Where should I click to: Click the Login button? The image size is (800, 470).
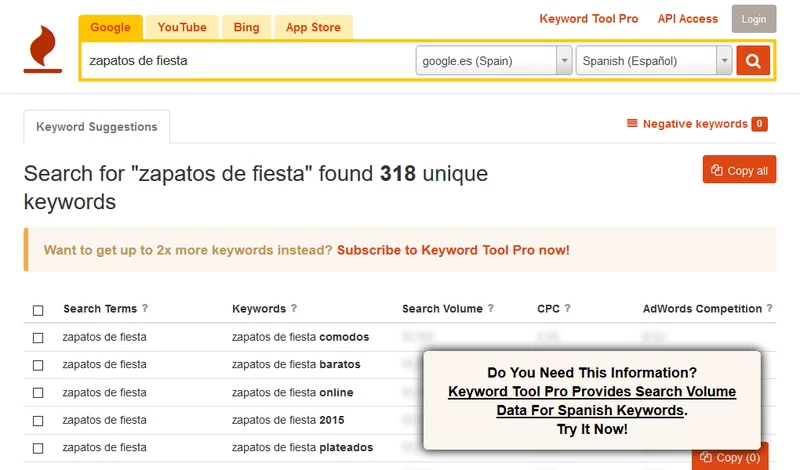754,19
